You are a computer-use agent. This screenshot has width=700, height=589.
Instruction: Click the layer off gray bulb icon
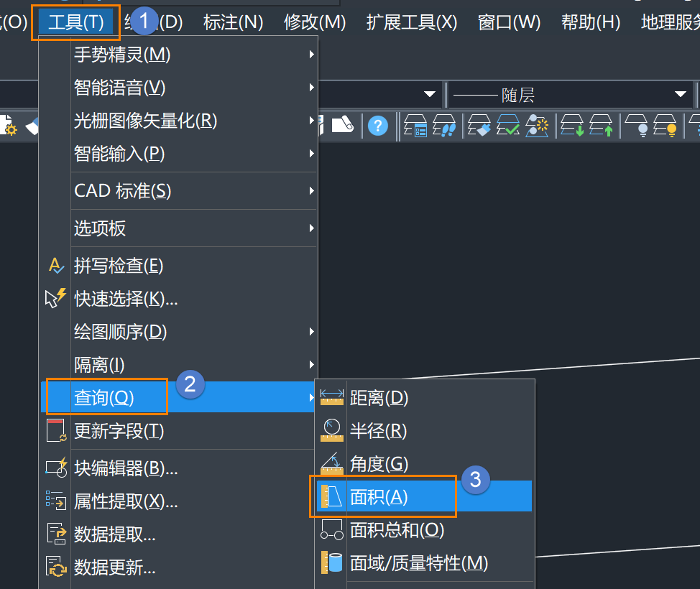[x=636, y=126]
